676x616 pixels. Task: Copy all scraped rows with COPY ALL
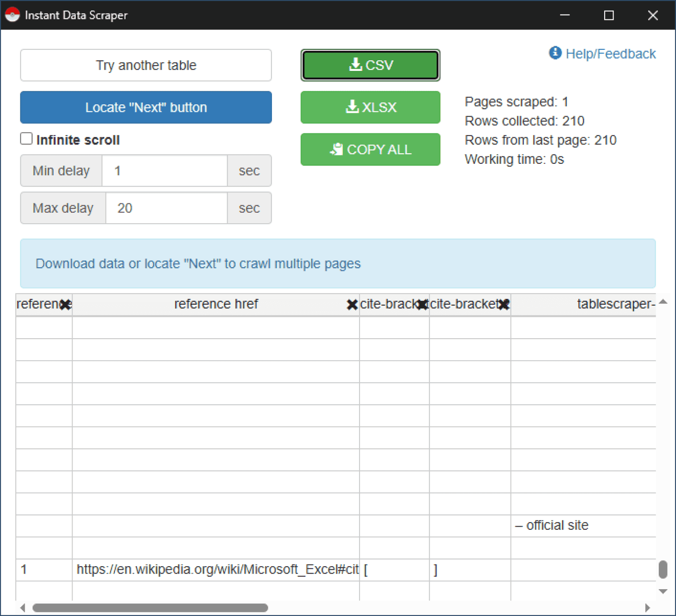(x=370, y=149)
